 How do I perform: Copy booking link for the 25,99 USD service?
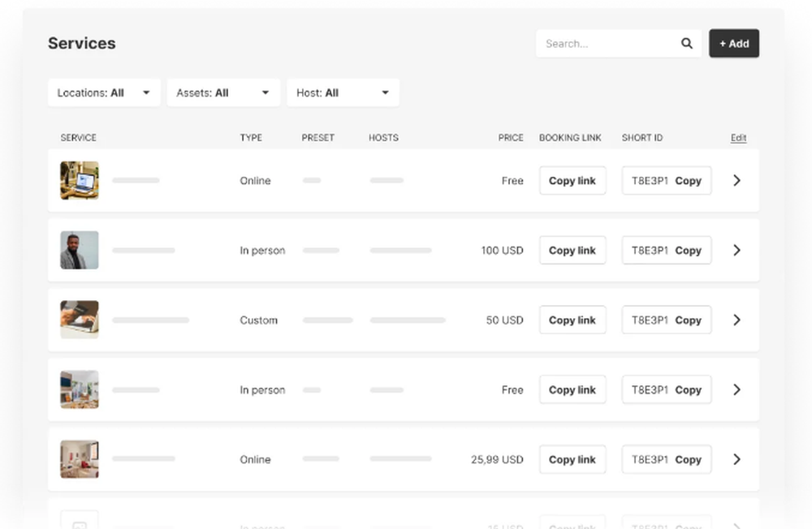click(572, 459)
